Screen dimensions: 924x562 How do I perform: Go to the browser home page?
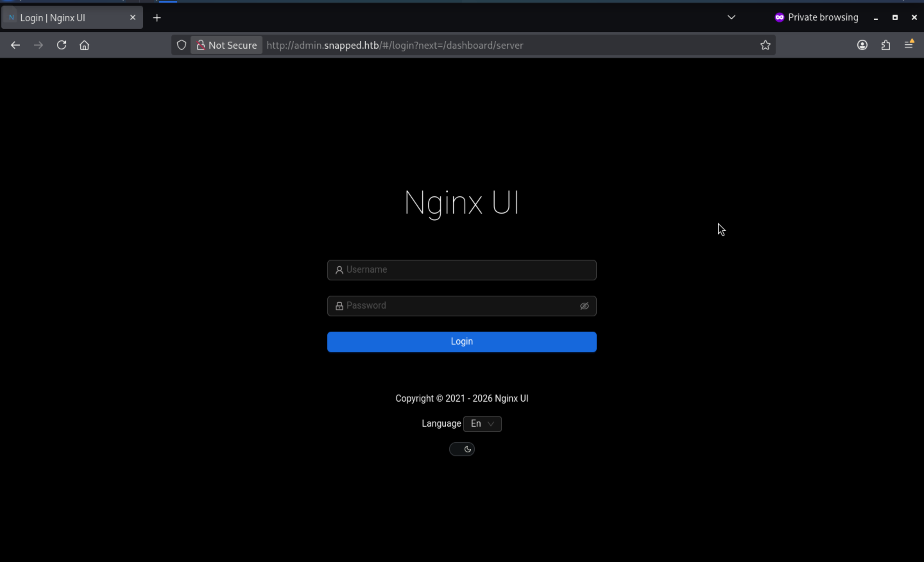(x=84, y=45)
